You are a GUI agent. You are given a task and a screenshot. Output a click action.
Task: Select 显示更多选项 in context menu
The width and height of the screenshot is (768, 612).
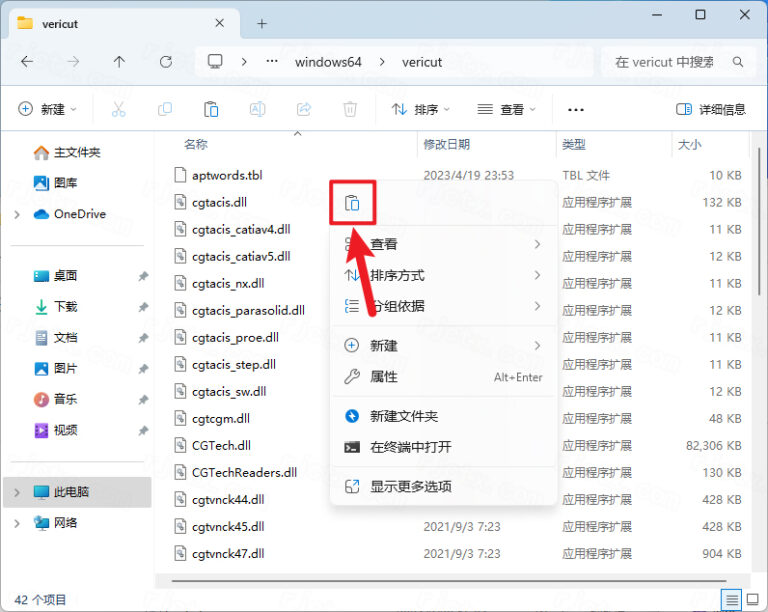410,486
